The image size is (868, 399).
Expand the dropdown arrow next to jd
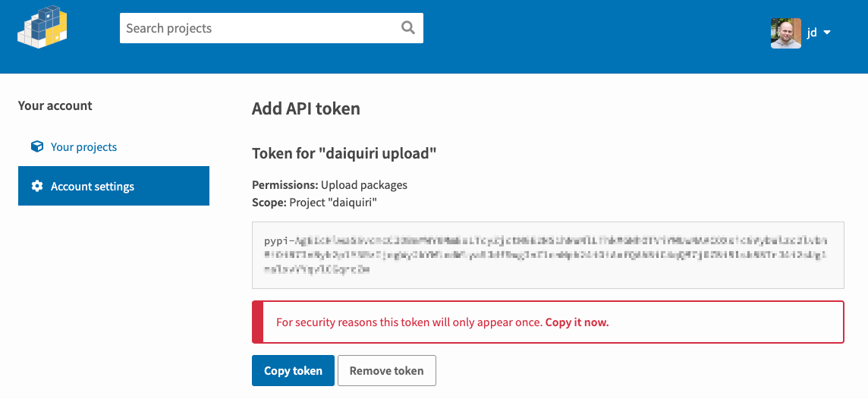(827, 33)
